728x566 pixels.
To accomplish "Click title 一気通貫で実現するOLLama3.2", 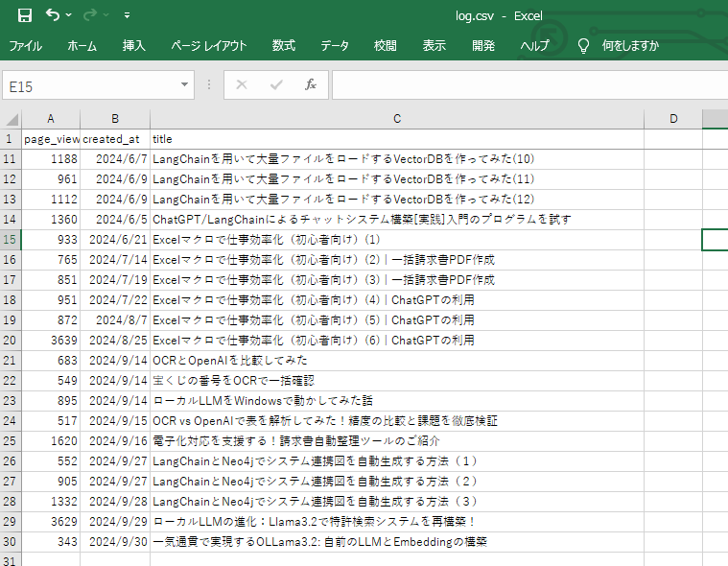I will click(397, 542).
